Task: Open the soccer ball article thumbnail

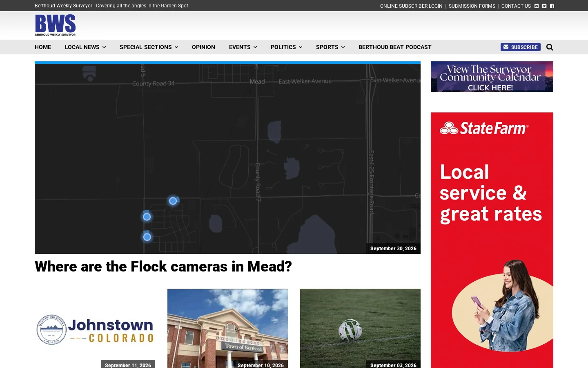Action: point(360,328)
